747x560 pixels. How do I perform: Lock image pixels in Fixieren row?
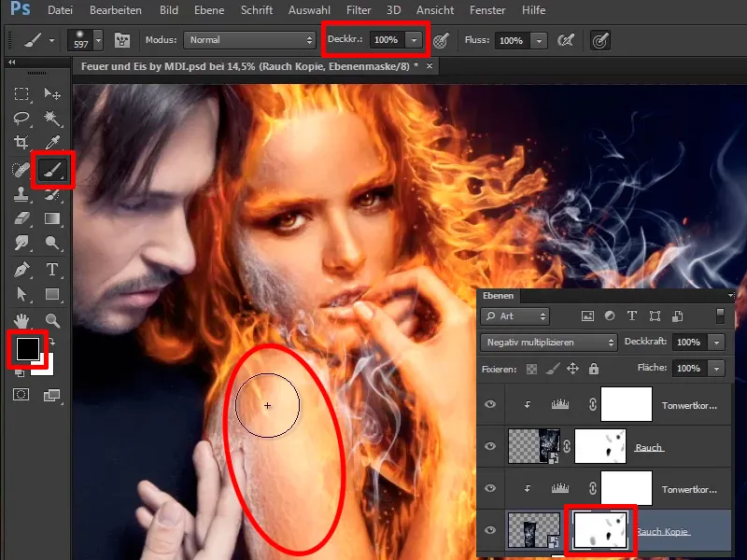[552, 369]
